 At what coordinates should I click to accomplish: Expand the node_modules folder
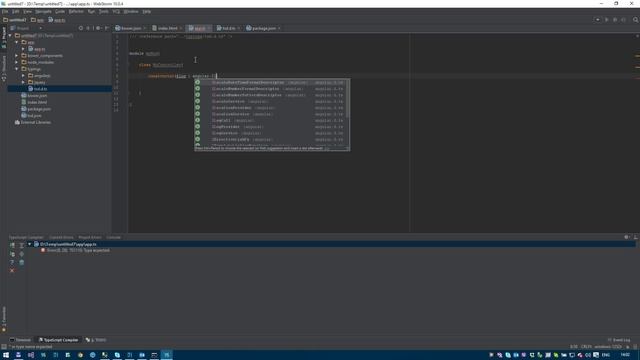(x=17, y=62)
